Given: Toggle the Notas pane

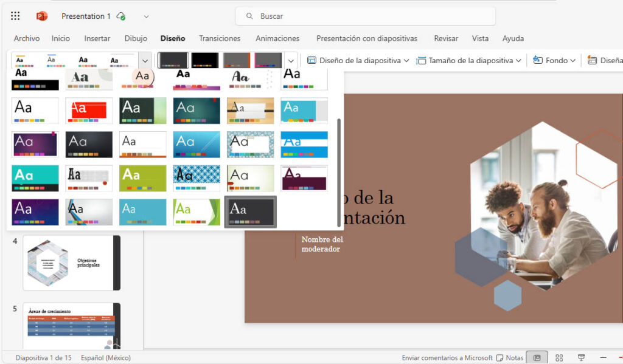Looking at the screenshot, I should pos(513,357).
